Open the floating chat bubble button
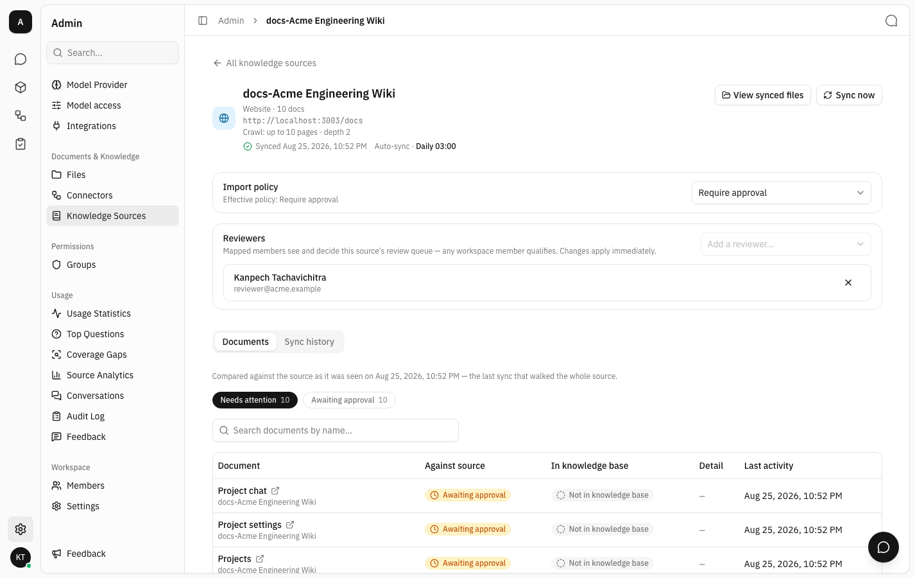924x578 pixels. click(884, 547)
